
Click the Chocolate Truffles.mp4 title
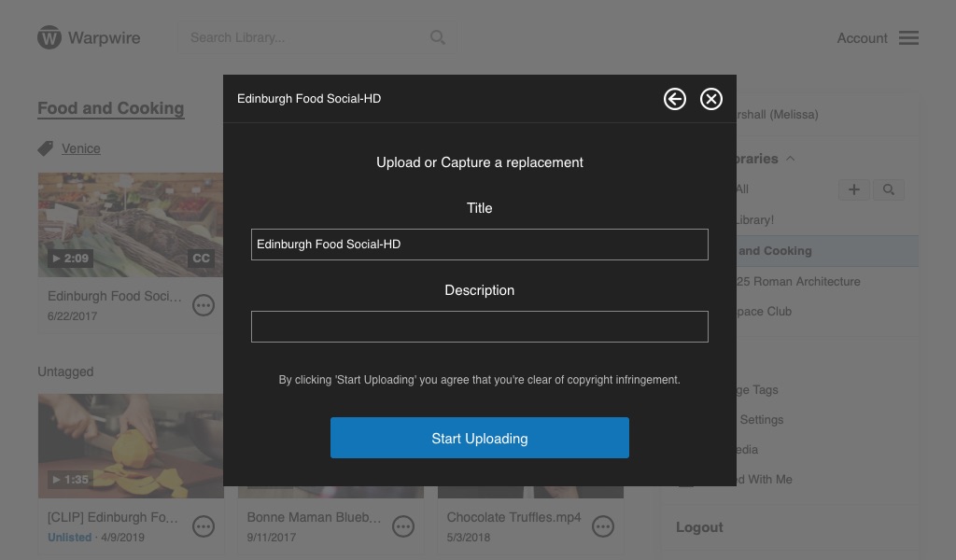pos(514,517)
